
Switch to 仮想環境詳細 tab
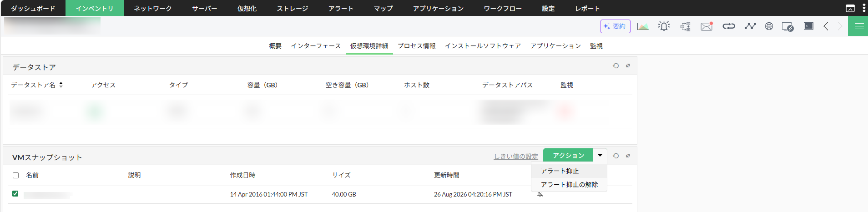point(369,46)
